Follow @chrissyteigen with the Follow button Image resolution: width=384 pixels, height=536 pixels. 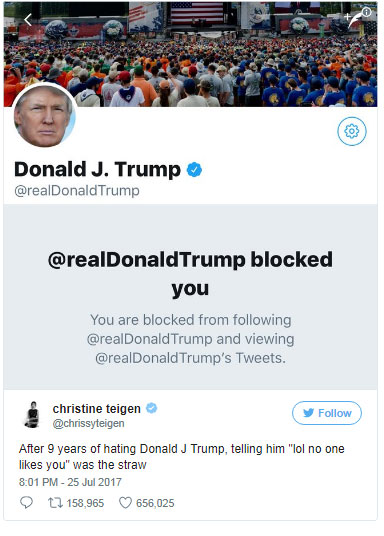tap(327, 413)
